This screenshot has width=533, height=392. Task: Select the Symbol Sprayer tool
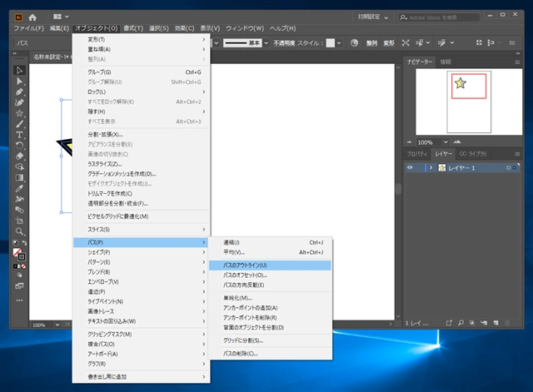coord(19,199)
